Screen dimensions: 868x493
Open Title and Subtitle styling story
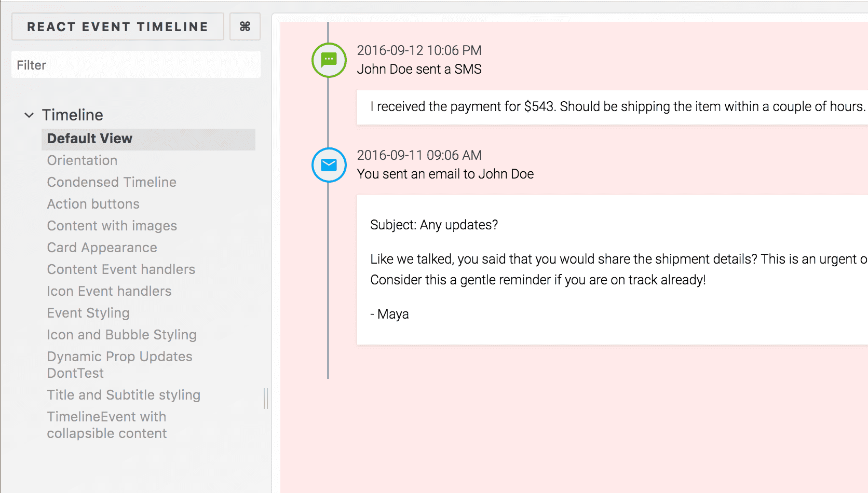pyautogui.click(x=124, y=395)
